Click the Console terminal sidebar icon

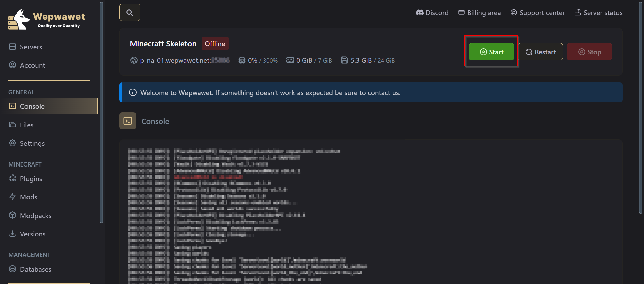pos(12,106)
